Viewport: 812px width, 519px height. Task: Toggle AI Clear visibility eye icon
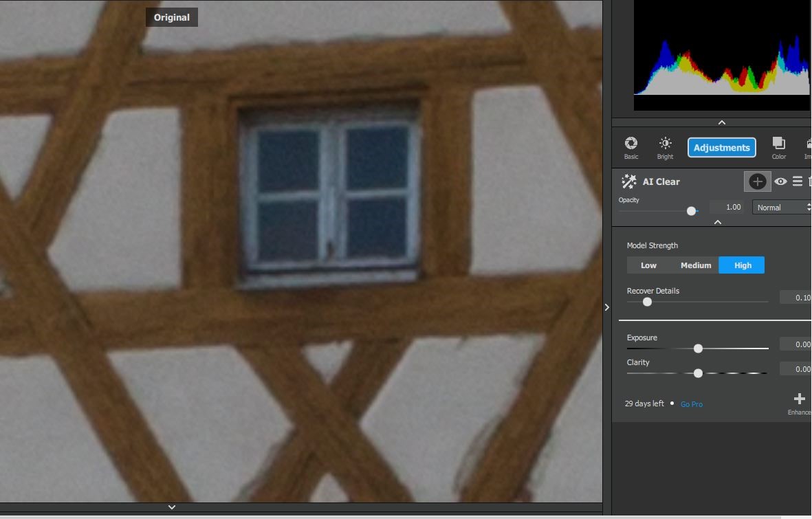[x=780, y=181]
